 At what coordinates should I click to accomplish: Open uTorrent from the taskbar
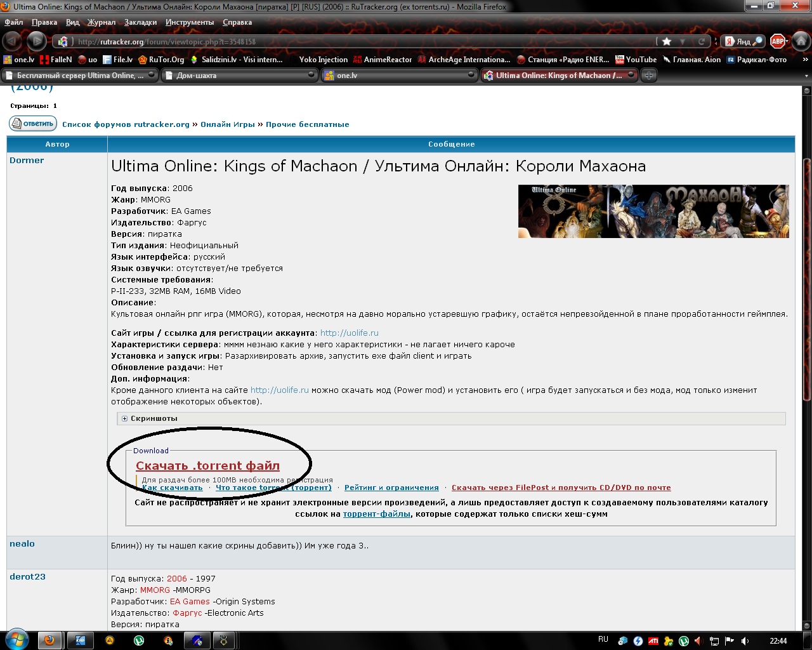[x=139, y=640]
